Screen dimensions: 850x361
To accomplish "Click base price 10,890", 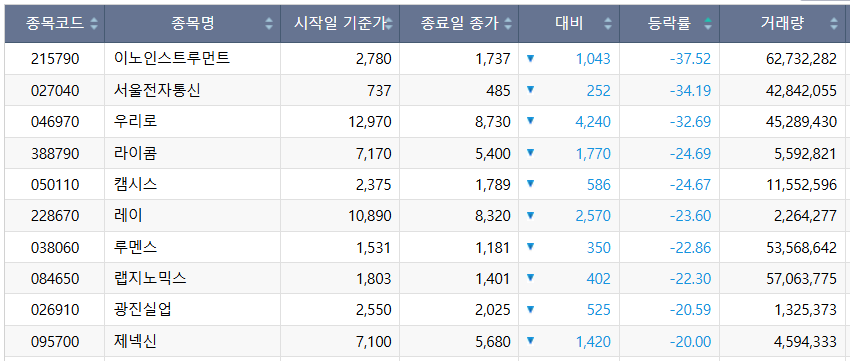I will pos(370,216).
